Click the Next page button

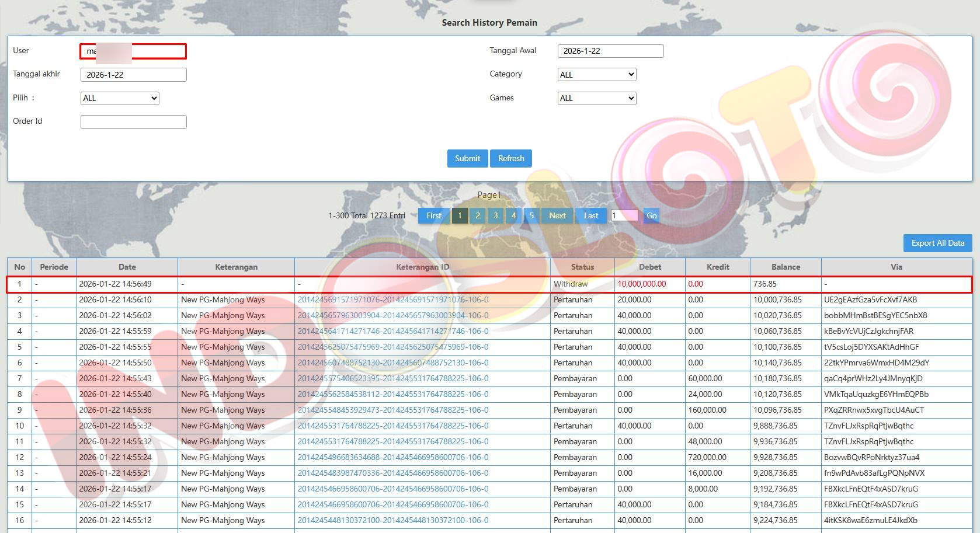(557, 215)
